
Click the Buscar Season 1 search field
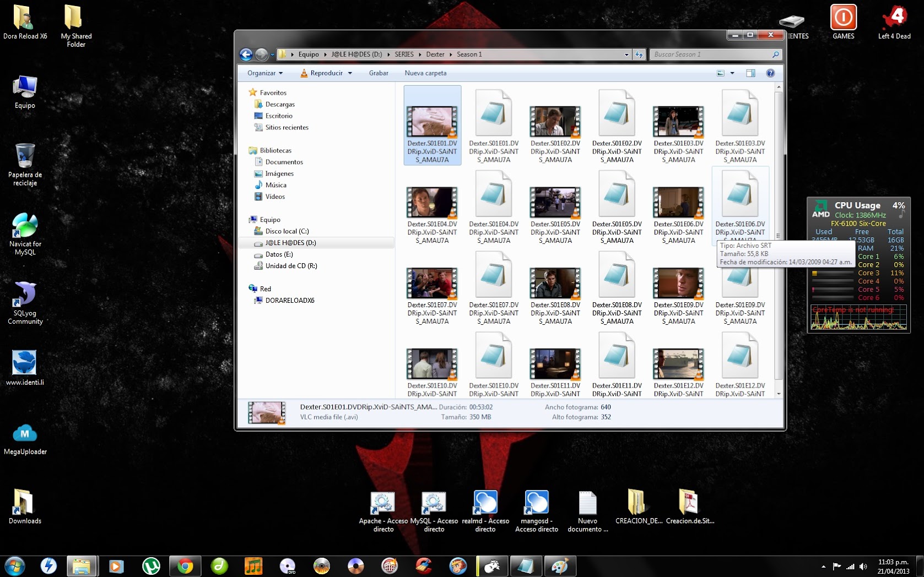pos(716,55)
